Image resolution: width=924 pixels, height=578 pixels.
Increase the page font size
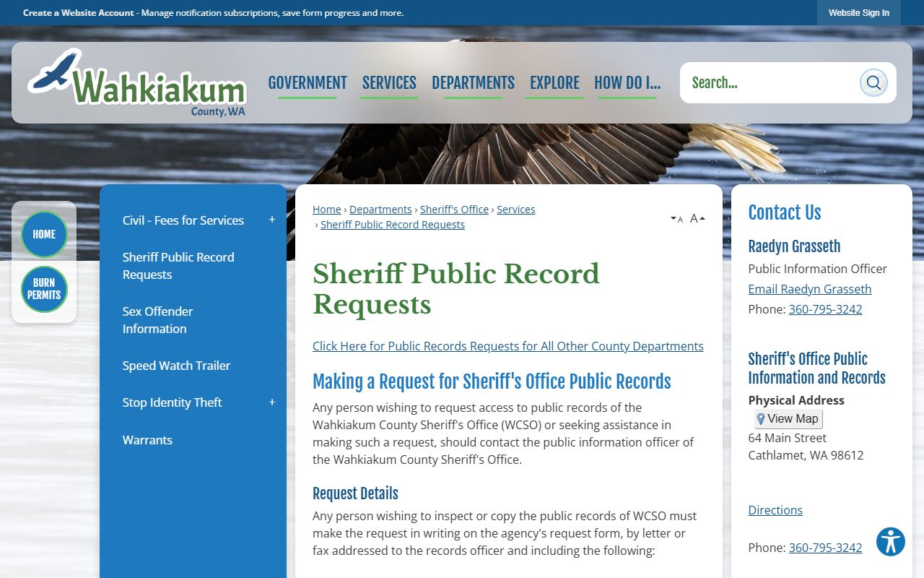(697, 218)
